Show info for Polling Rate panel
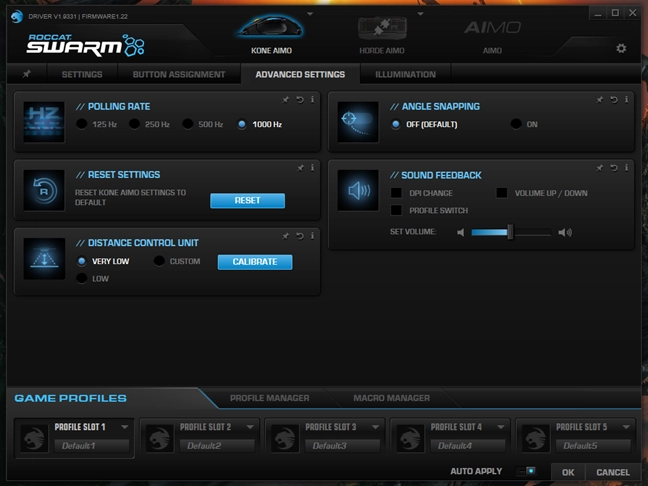The height and width of the screenshot is (486, 648). click(312, 100)
